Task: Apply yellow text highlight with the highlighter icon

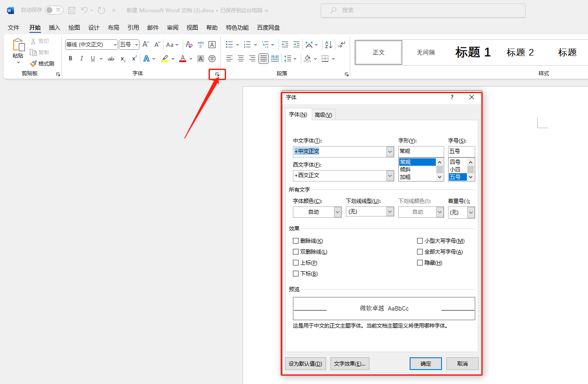Action: point(165,59)
